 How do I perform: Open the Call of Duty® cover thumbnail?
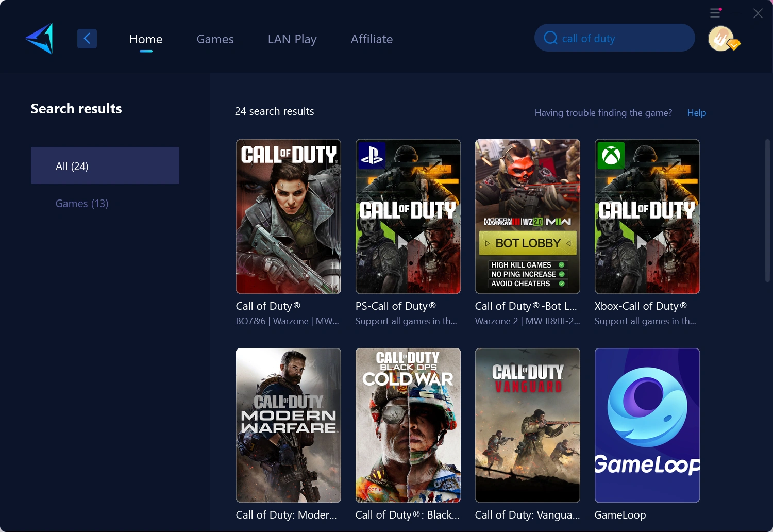(x=289, y=217)
